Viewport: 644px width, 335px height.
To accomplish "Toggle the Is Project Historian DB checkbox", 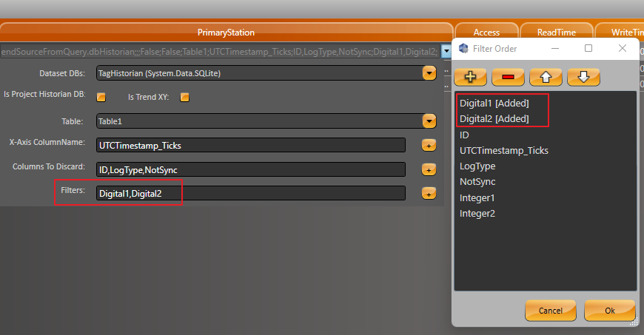I will (101, 97).
